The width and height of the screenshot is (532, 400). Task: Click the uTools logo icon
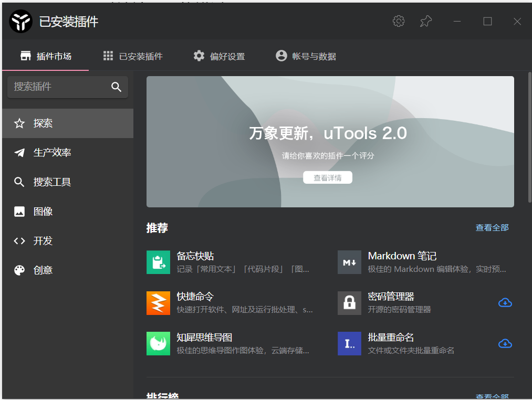pyautogui.click(x=20, y=22)
